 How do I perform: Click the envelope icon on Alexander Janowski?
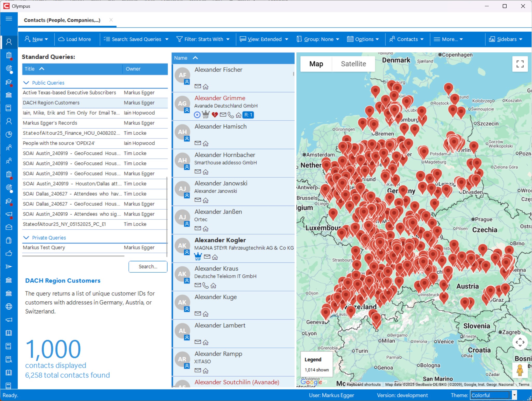[x=198, y=200]
